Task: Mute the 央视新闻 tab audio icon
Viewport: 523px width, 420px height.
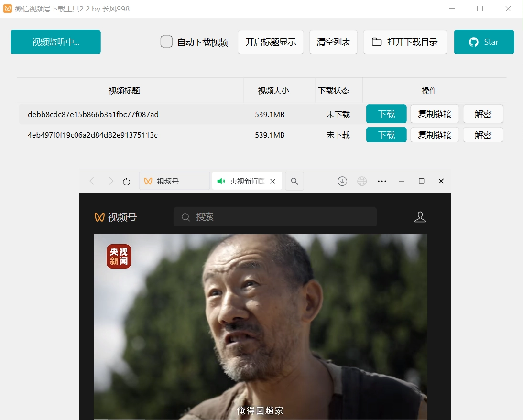Action: (221, 181)
